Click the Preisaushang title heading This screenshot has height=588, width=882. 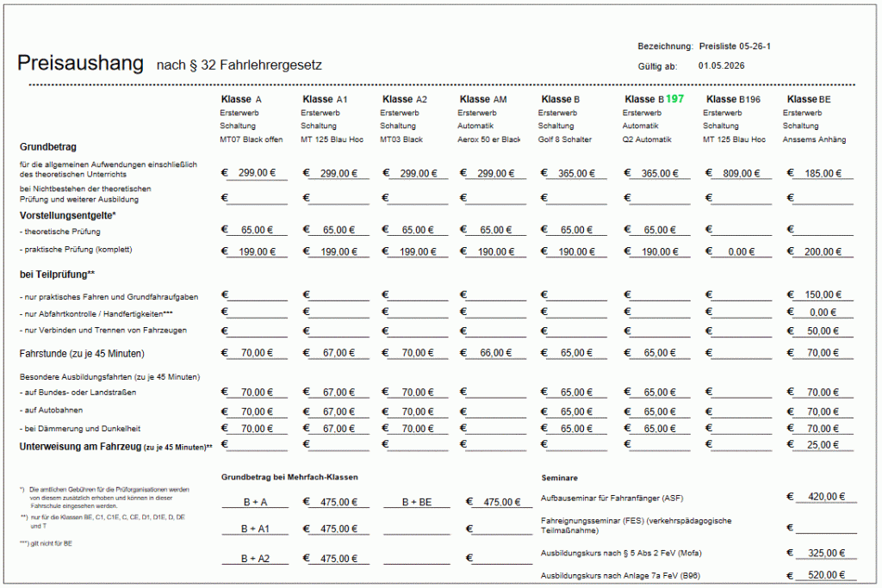pyautogui.click(x=80, y=63)
